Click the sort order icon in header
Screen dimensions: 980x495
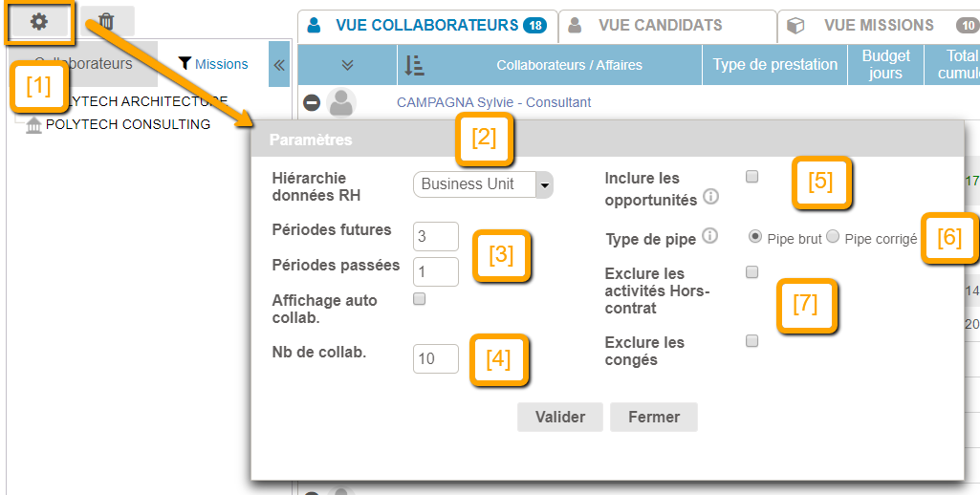click(415, 65)
